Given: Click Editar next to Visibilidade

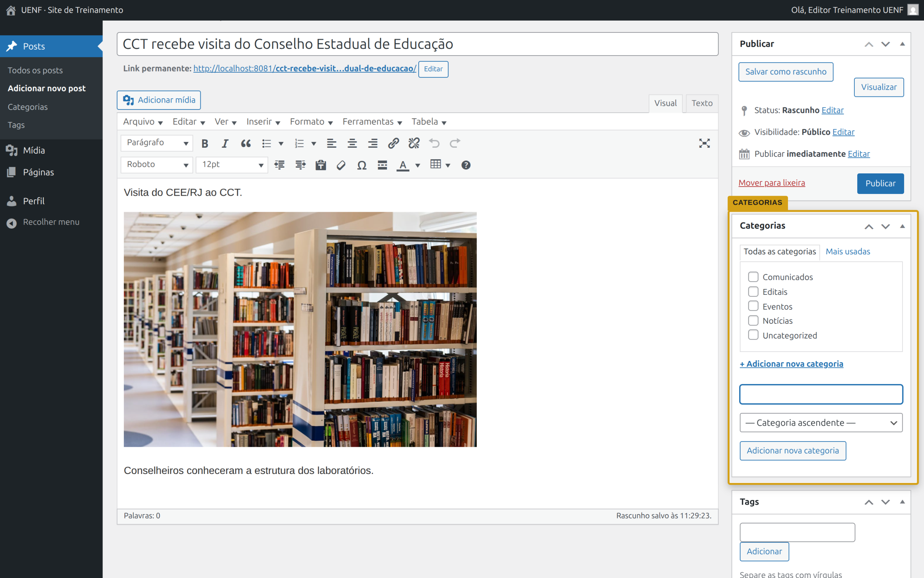Looking at the screenshot, I should pyautogui.click(x=843, y=132).
